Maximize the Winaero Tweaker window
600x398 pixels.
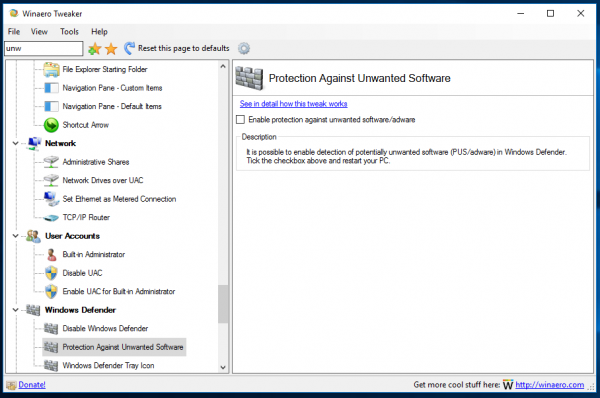[550, 13]
